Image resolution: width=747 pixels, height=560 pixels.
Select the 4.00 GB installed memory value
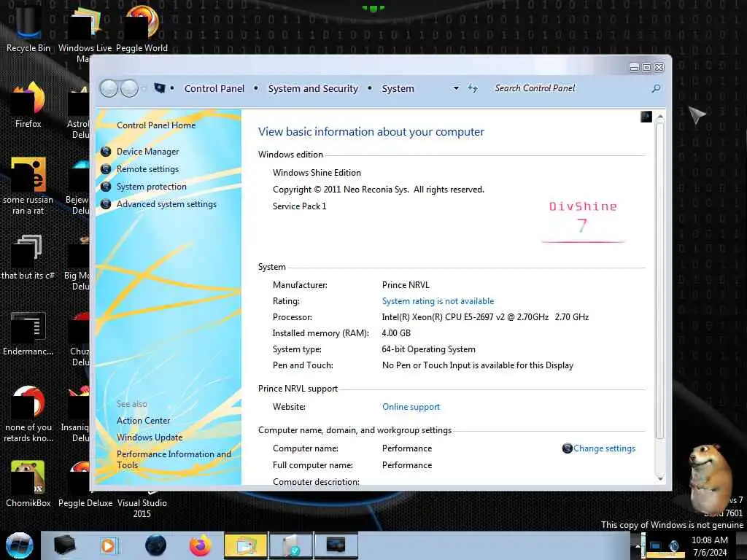click(396, 332)
